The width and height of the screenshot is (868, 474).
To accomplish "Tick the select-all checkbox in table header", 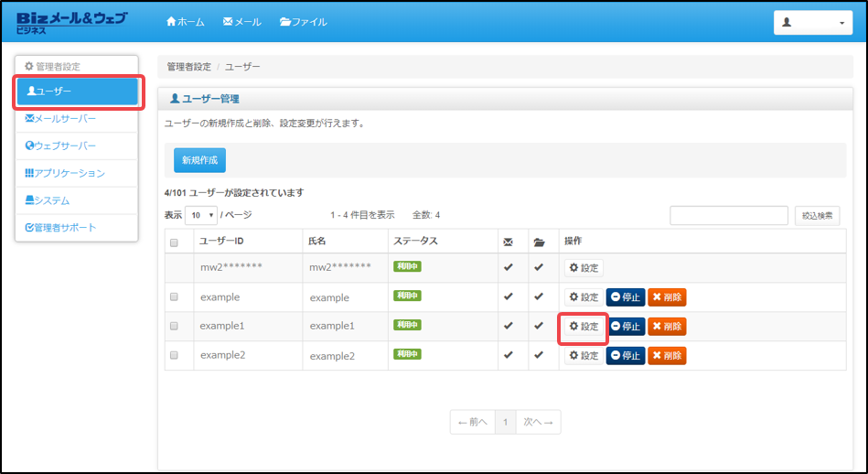I will tap(174, 242).
